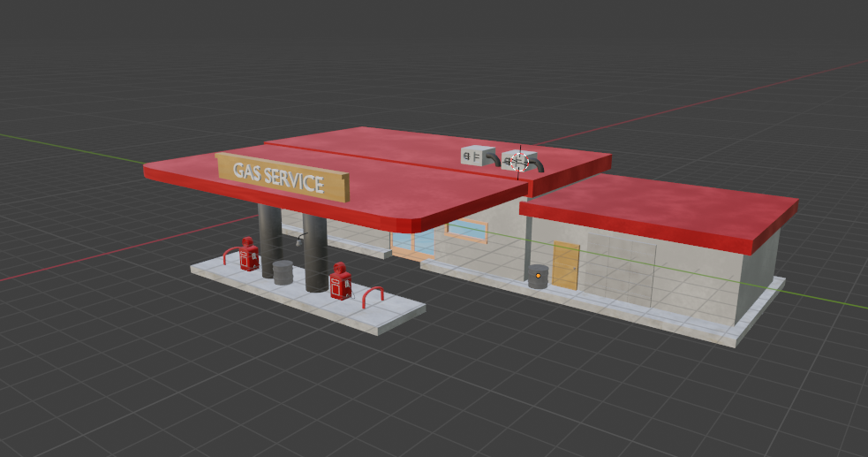This screenshot has width=868, height=457.
Task: Select the left canopy support pillar
Action: (269, 240)
